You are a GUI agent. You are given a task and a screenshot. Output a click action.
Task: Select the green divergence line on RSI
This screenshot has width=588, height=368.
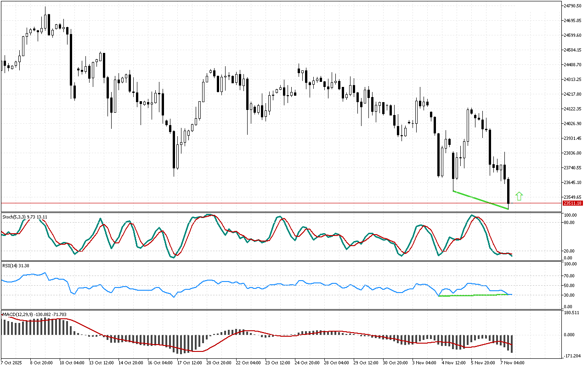coord(473,295)
